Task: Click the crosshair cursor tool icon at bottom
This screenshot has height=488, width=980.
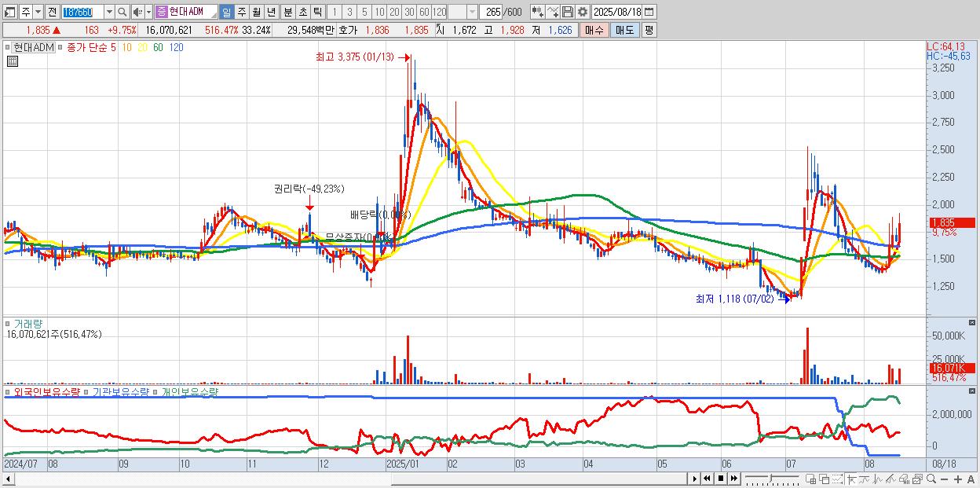Action: 851,479
